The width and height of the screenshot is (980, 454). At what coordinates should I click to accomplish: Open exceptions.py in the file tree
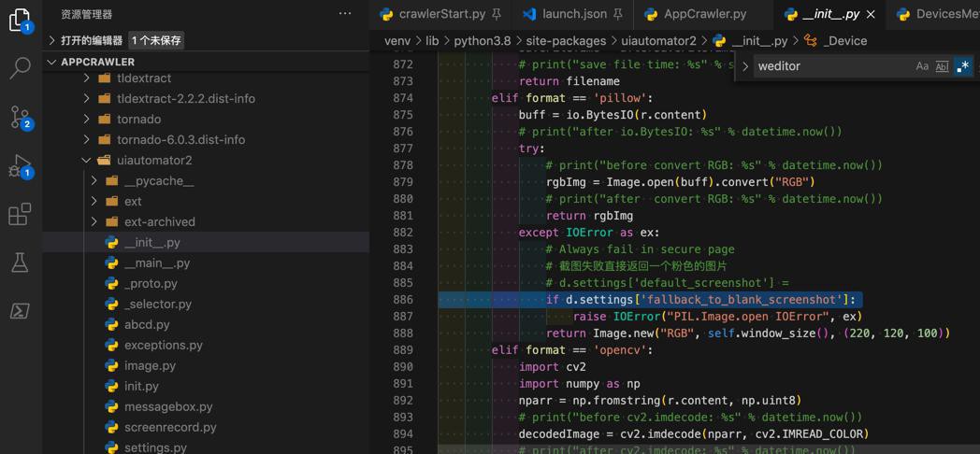click(207, 345)
